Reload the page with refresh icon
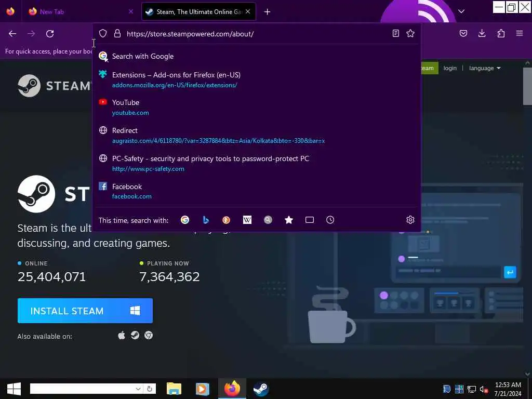 pyautogui.click(x=50, y=34)
